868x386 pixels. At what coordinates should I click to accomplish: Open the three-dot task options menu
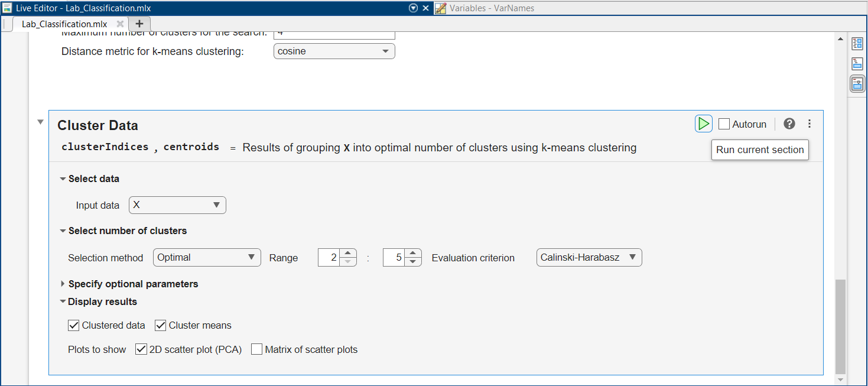tap(809, 124)
